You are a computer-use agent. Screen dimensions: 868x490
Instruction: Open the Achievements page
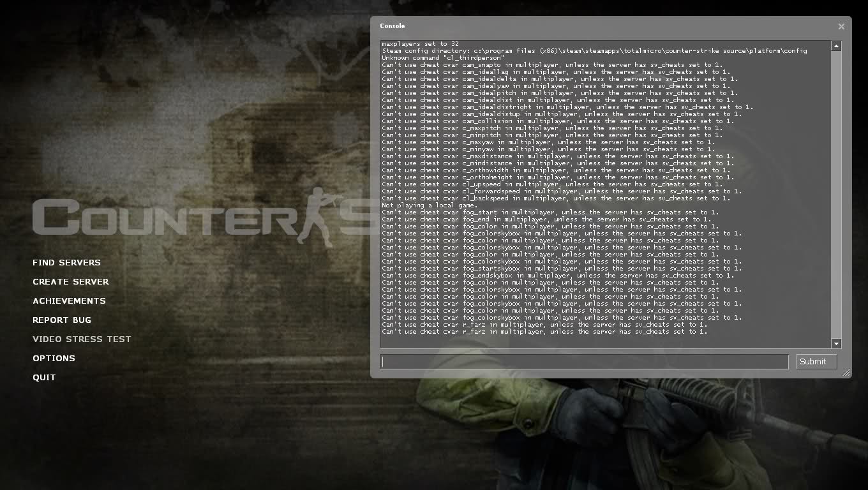[69, 301]
